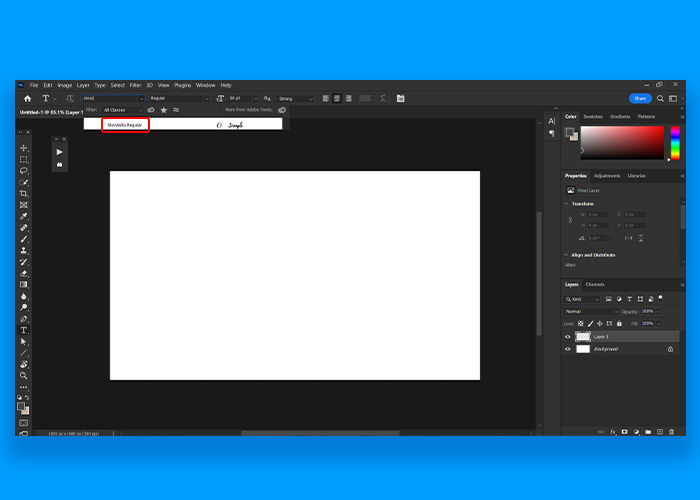Open the Paragraph panel icon
The width and height of the screenshot is (700, 500).
pos(552,133)
